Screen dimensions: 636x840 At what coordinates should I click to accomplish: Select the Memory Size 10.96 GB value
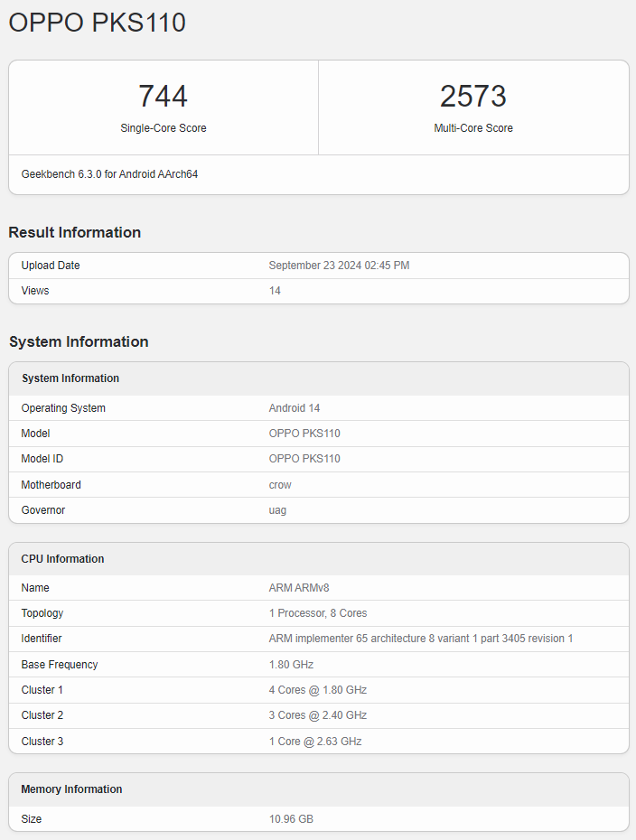(x=291, y=818)
